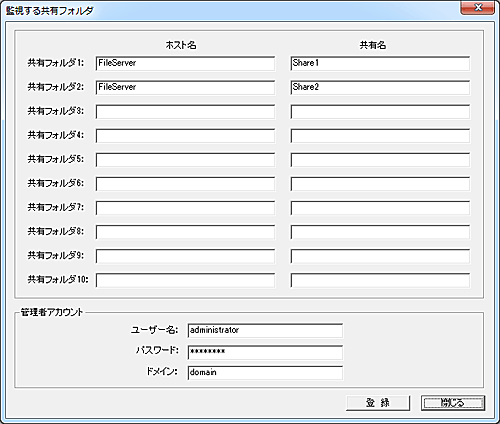Click the Share2 share name field
500x424 pixels.
pyautogui.click(x=380, y=87)
